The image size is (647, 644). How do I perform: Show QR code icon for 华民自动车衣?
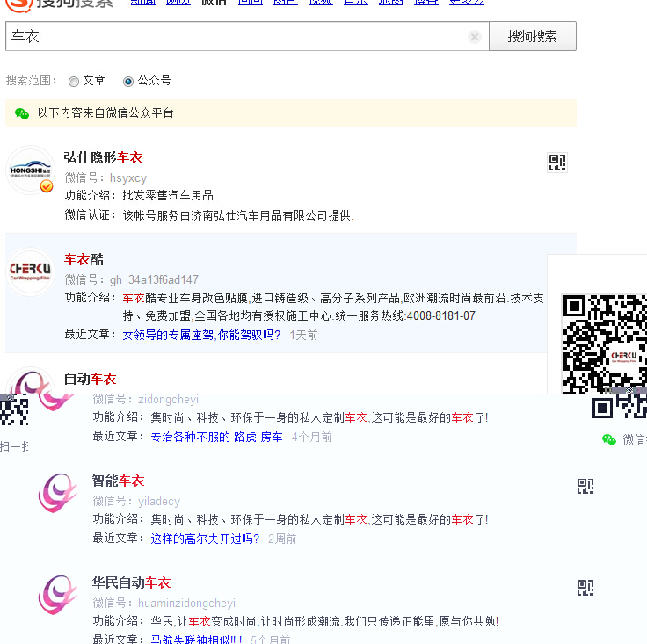click(x=585, y=588)
